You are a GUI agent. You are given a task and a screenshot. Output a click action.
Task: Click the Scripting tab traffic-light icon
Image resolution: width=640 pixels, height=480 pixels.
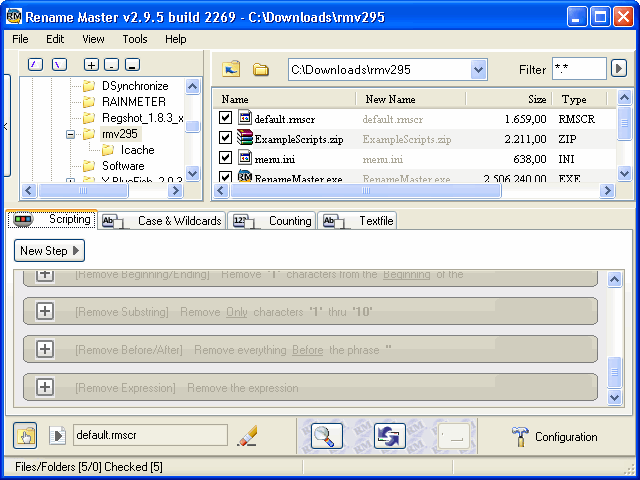23,220
